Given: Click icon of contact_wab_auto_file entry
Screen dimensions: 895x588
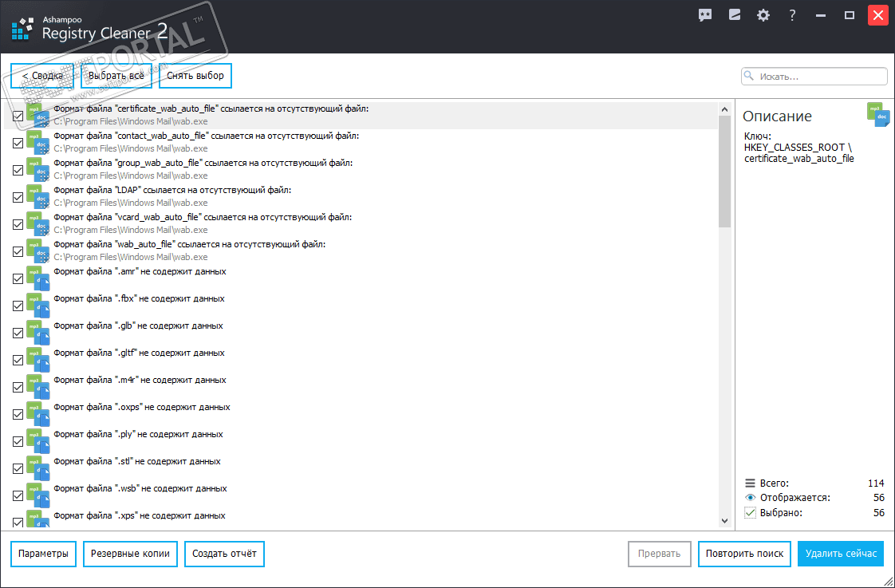Looking at the screenshot, I should point(38,143).
